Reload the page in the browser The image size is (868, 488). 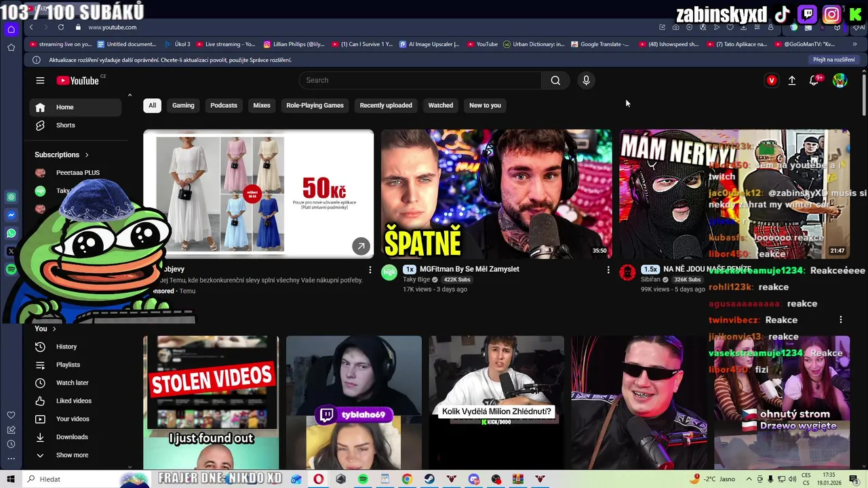[61, 27]
